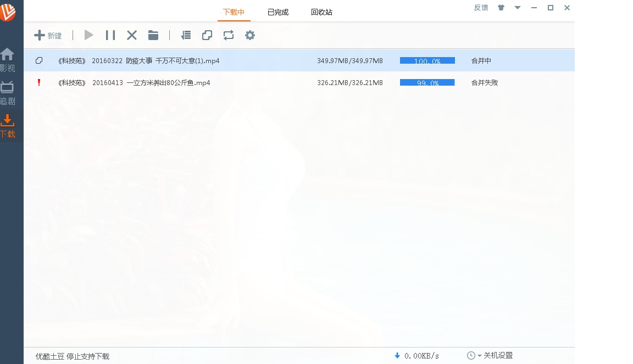Open the 追剧 TV sidebar section
The width and height of the screenshot is (633, 364).
[x=7, y=92]
